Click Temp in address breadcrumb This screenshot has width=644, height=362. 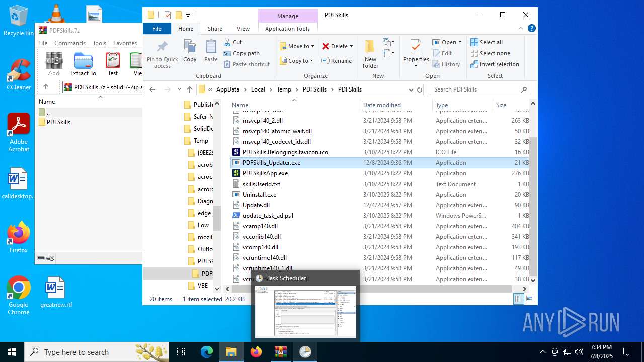[x=284, y=89]
